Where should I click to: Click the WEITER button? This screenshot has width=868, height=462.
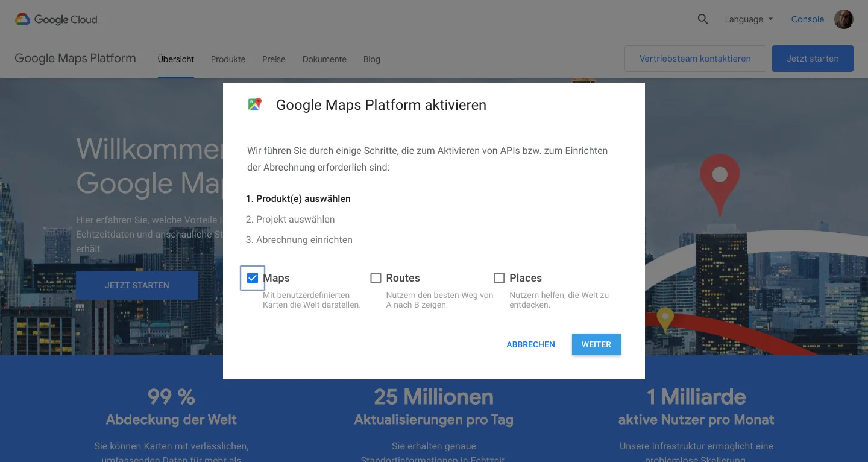(596, 344)
